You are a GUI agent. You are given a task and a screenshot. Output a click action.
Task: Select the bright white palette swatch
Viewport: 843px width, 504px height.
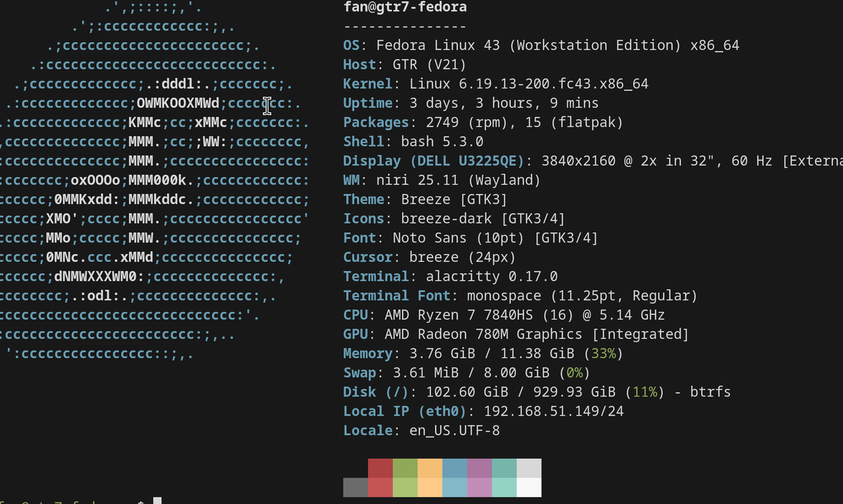tap(529, 487)
